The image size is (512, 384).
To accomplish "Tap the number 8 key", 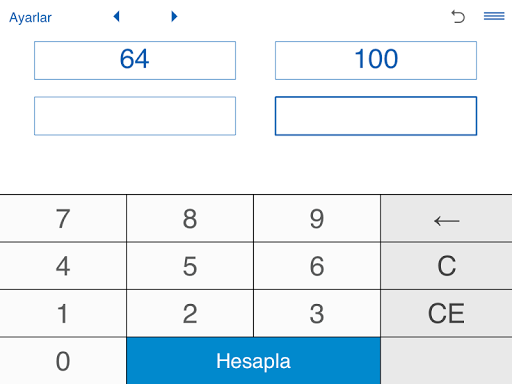I will point(190,219).
